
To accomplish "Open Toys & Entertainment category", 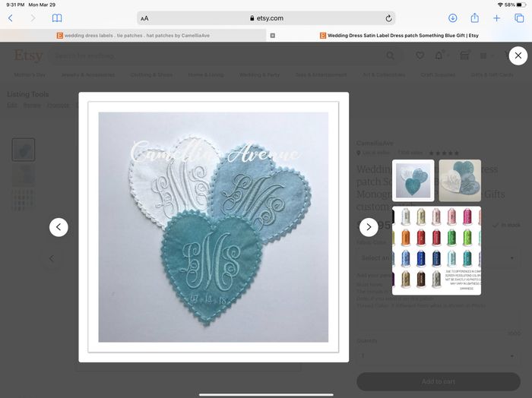I will point(321,74).
